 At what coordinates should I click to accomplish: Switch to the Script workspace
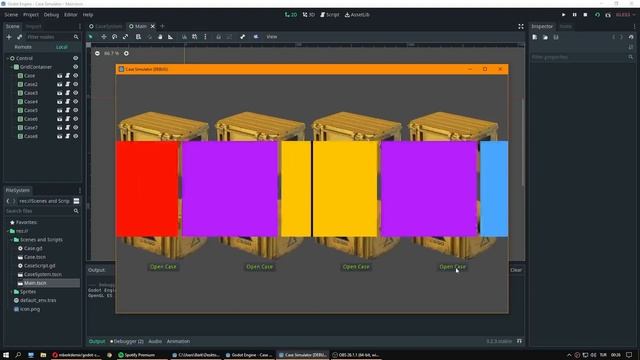(329, 15)
